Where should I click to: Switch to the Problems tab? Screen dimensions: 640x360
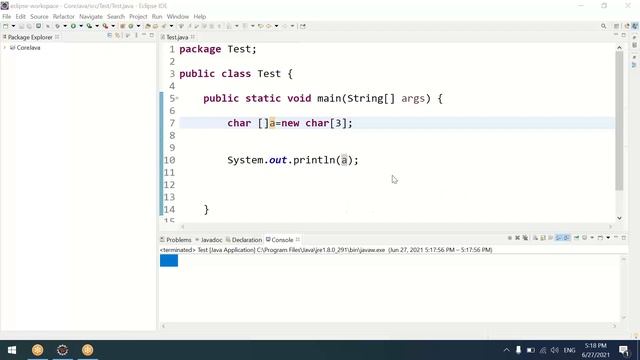click(x=176, y=240)
